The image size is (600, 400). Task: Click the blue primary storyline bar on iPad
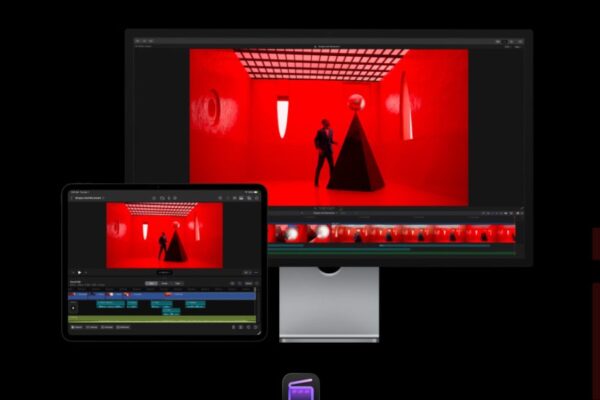(160, 295)
